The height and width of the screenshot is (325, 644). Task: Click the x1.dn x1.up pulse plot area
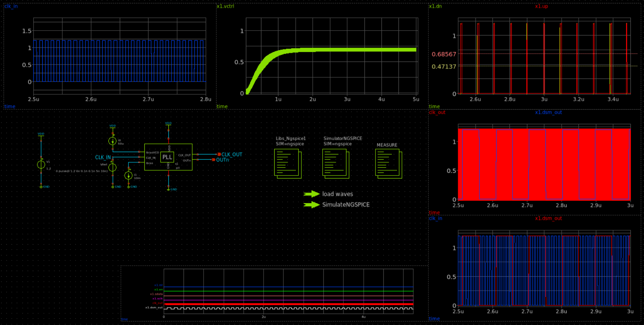click(544, 55)
